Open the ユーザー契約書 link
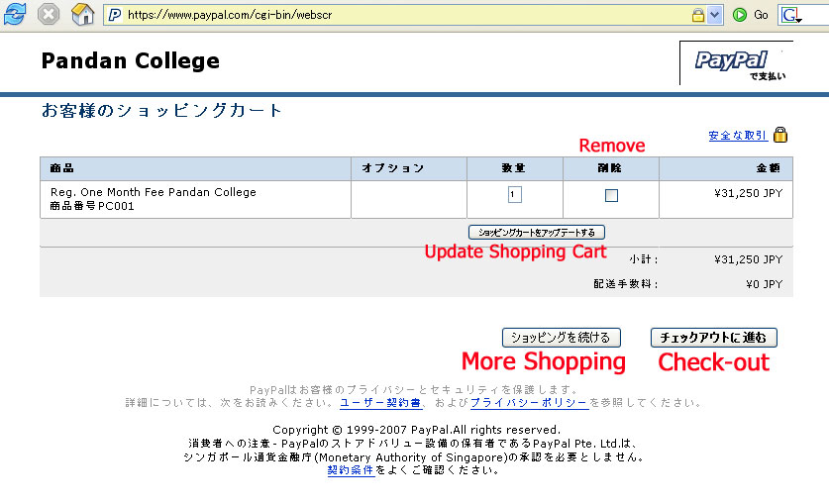 380,403
